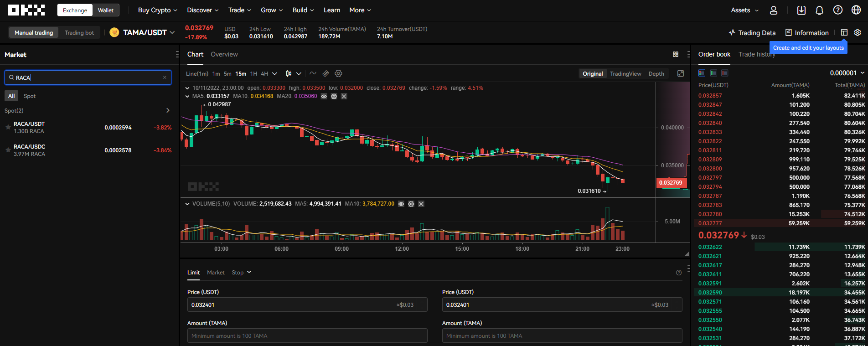The image size is (868, 346).
Task: Show only sell orders in order book
Action: 725,73
